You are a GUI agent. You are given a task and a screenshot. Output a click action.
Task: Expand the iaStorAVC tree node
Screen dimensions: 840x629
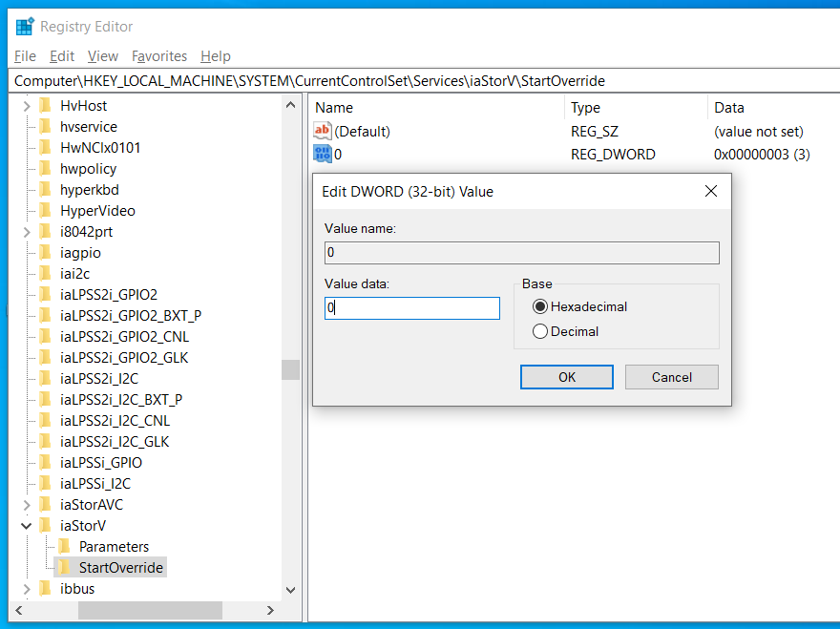pyautogui.click(x=26, y=504)
